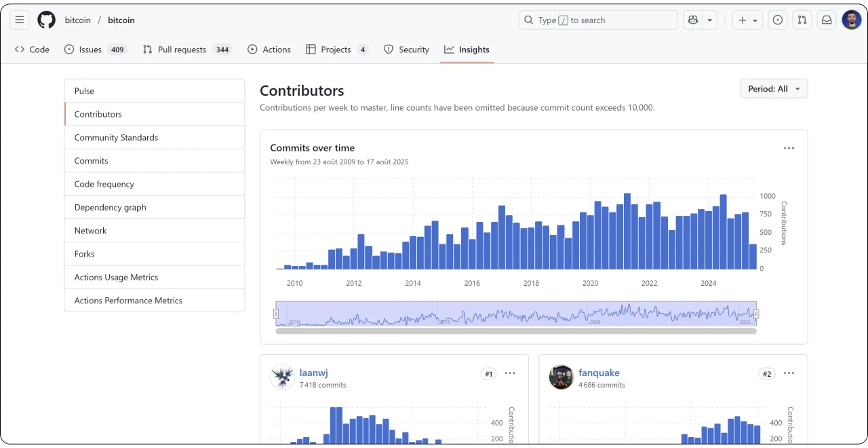Open the hamburger navigation menu

[x=20, y=20]
